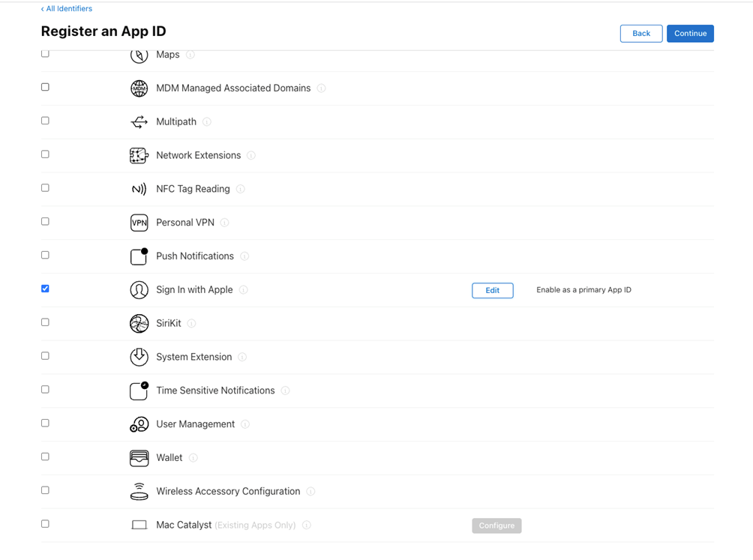Click the Network Extensions icon
The height and width of the screenshot is (560, 753).
(x=139, y=155)
